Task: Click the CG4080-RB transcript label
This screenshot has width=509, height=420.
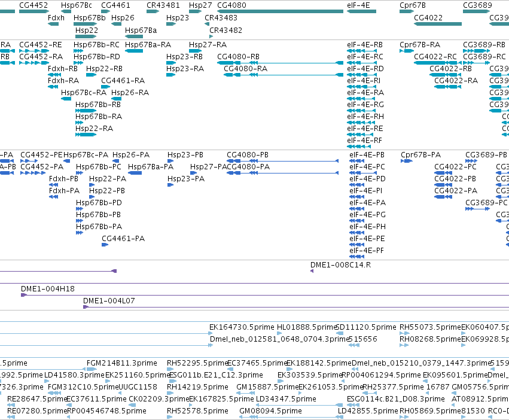Action: [238, 57]
